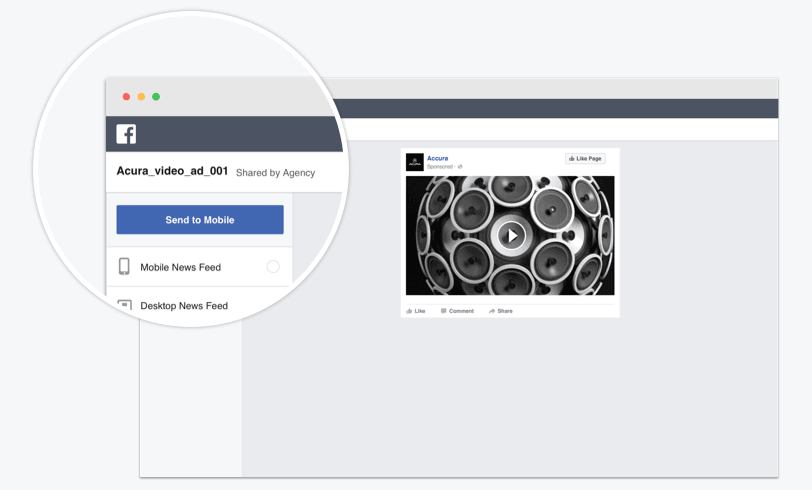Click the Like Page button
Screen dimensions: 812x490
[585, 158]
